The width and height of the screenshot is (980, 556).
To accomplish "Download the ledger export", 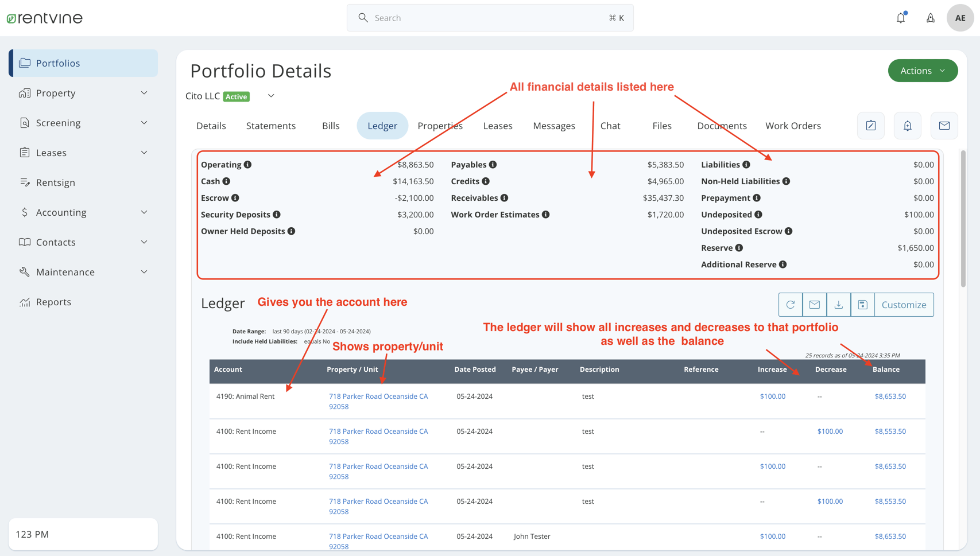I will click(x=839, y=305).
